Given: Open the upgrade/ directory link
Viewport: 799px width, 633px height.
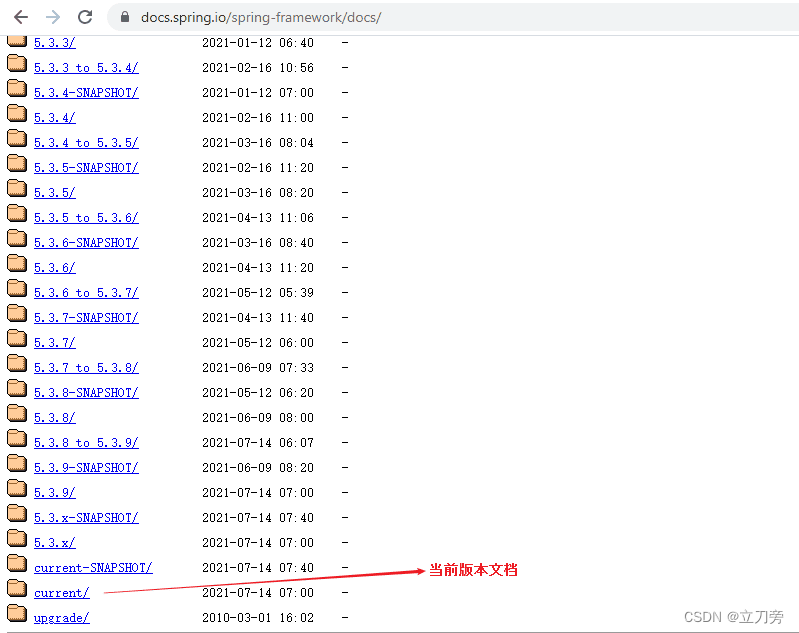Looking at the screenshot, I should 62,618.
